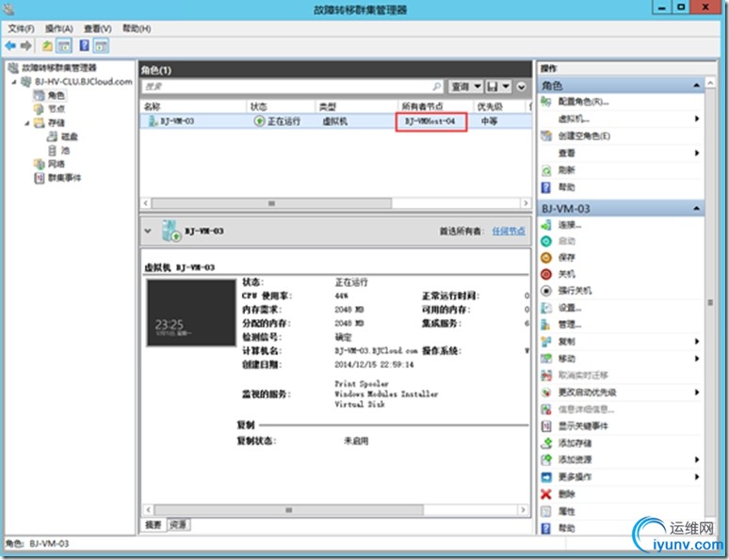Collapse the 存储 tree node arrow

27,122
